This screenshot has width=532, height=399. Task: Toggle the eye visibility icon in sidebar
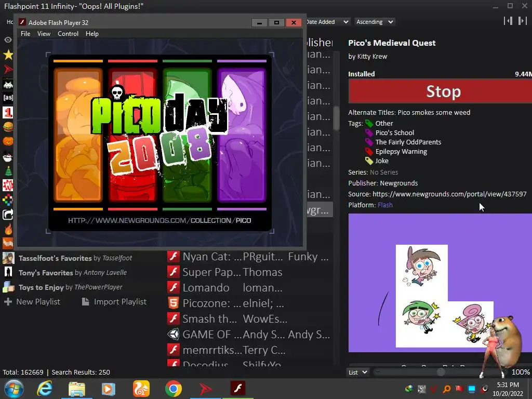click(x=8, y=39)
